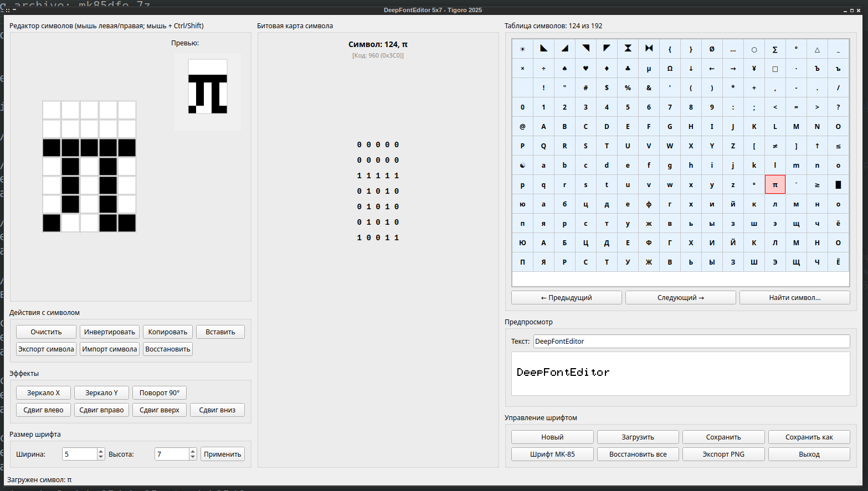The width and height of the screenshot is (868, 491).
Task: Increase the Высота height value by one
Action: [193, 451]
